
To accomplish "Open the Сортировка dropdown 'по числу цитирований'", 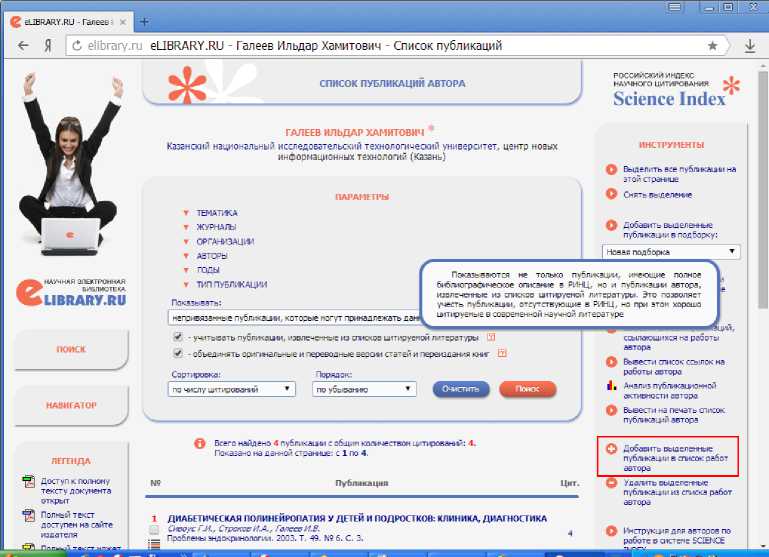I will [x=231, y=389].
